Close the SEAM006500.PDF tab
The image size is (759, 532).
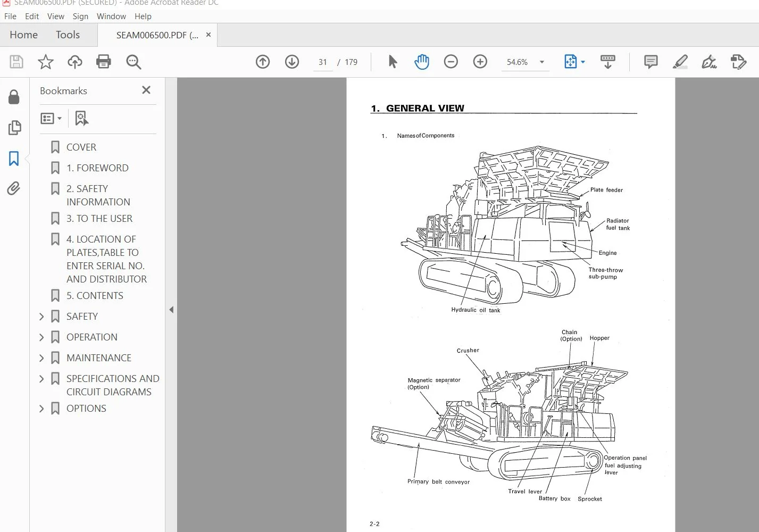click(208, 35)
